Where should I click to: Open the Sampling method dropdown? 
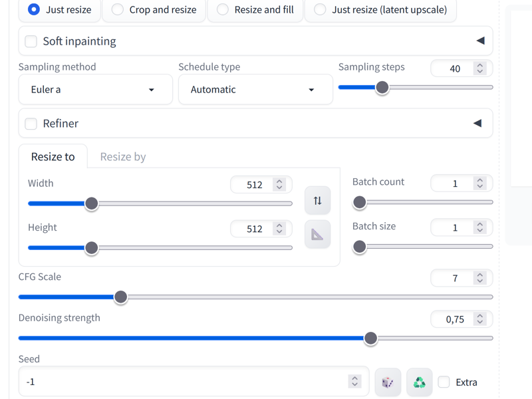click(95, 90)
